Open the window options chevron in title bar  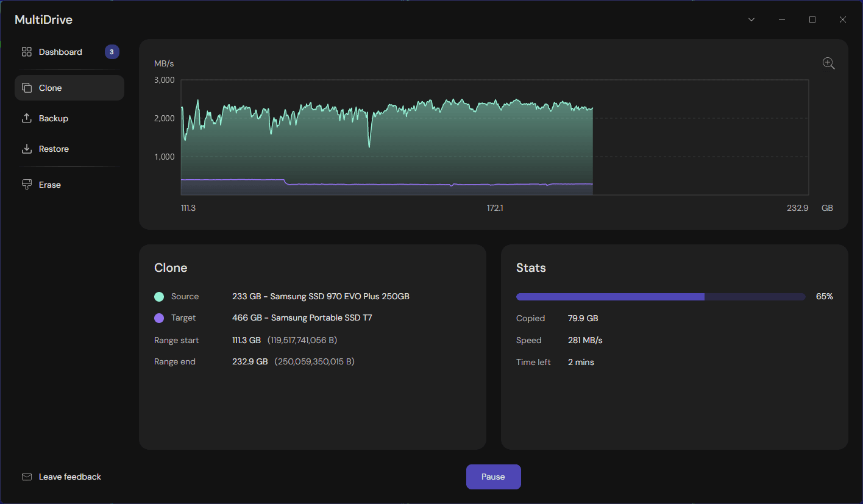tap(751, 19)
